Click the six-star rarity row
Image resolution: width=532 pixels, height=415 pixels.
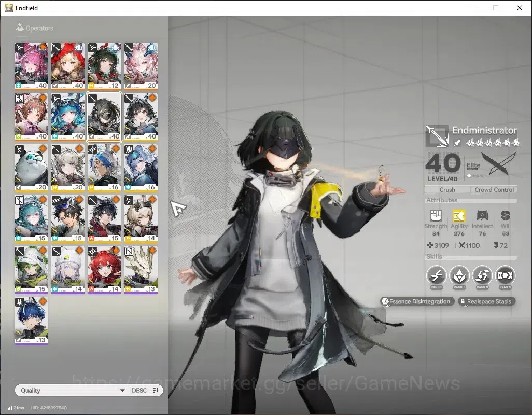tap(492, 143)
